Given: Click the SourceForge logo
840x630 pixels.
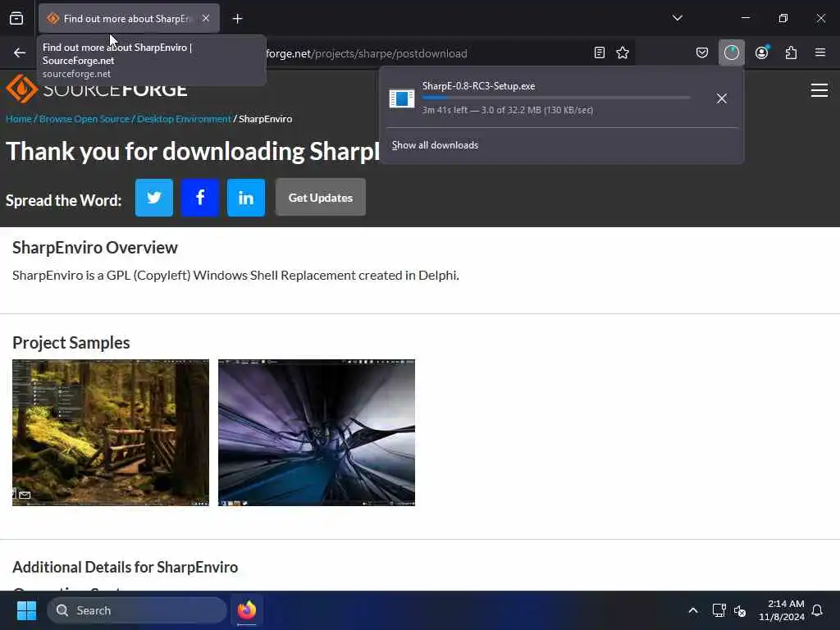Looking at the screenshot, I should click(x=97, y=87).
